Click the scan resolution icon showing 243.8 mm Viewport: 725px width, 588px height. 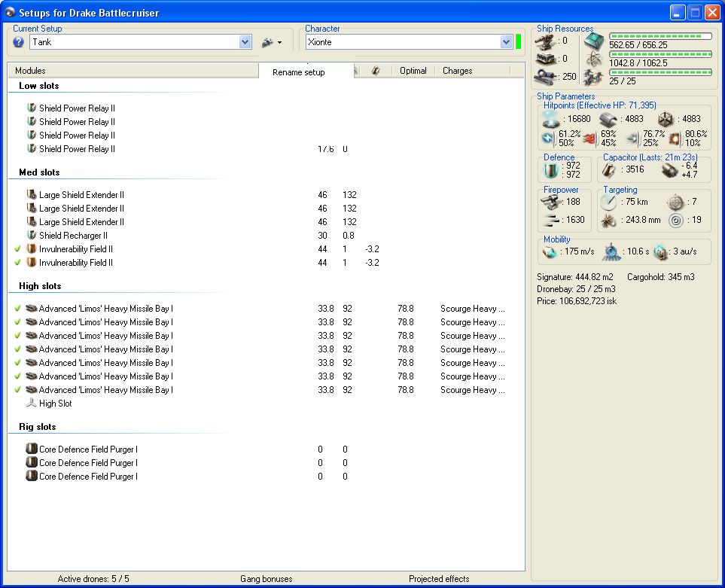608,221
